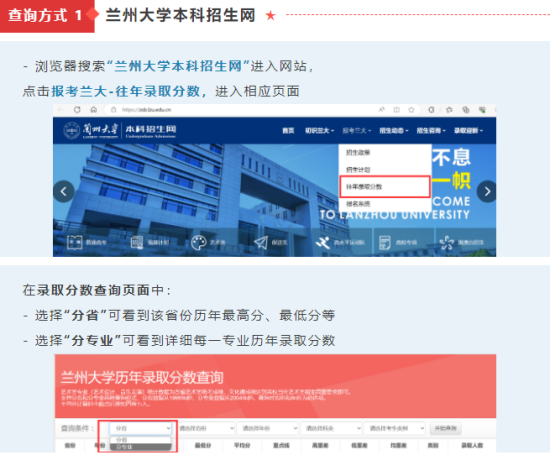The height and width of the screenshot is (455, 550).
Task: Click 首页 in the navigation bar
Action: tap(288, 131)
